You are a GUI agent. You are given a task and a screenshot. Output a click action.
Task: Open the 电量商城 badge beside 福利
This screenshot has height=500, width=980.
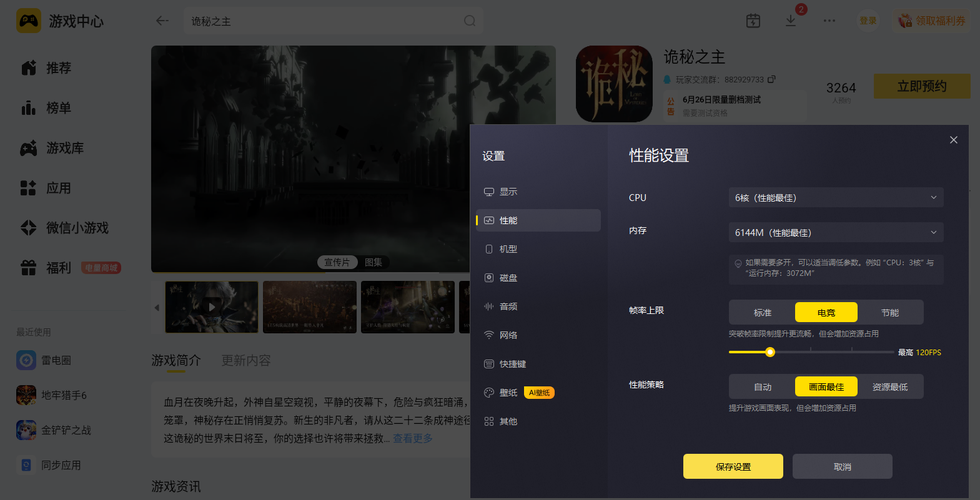pos(101,268)
